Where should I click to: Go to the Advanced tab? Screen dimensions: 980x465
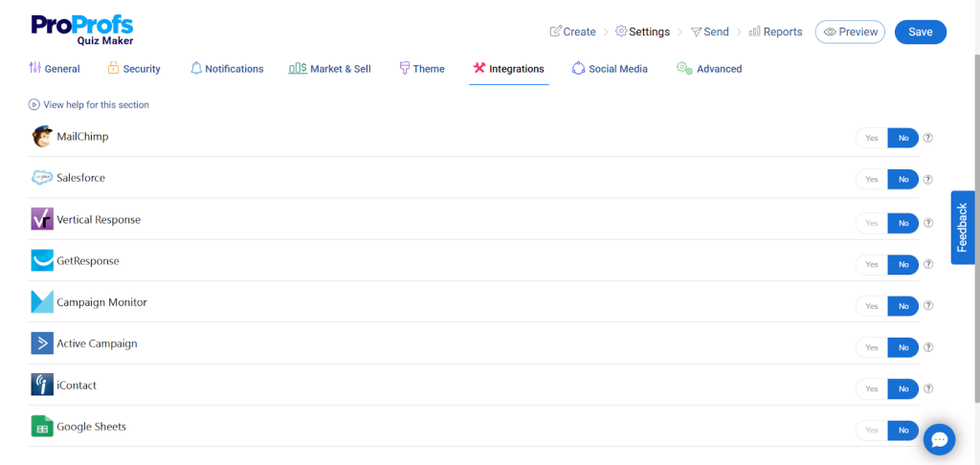point(709,69)
